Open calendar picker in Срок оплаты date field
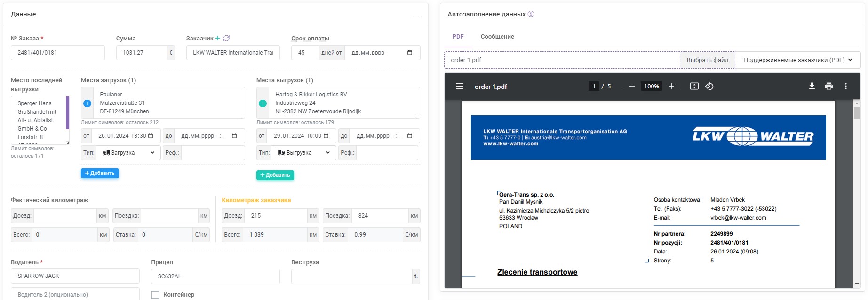Screen dimensions: 868x300 (x=410, y=53)
